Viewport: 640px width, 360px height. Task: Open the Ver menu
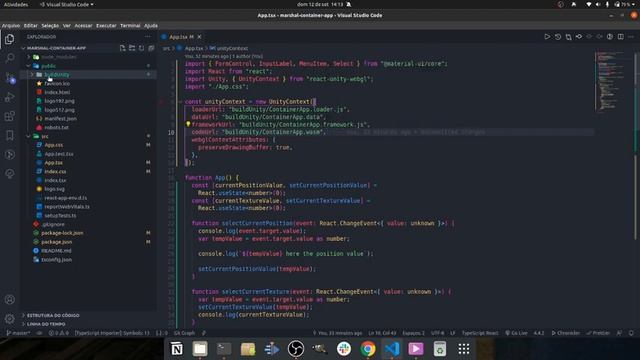[67, 25]
